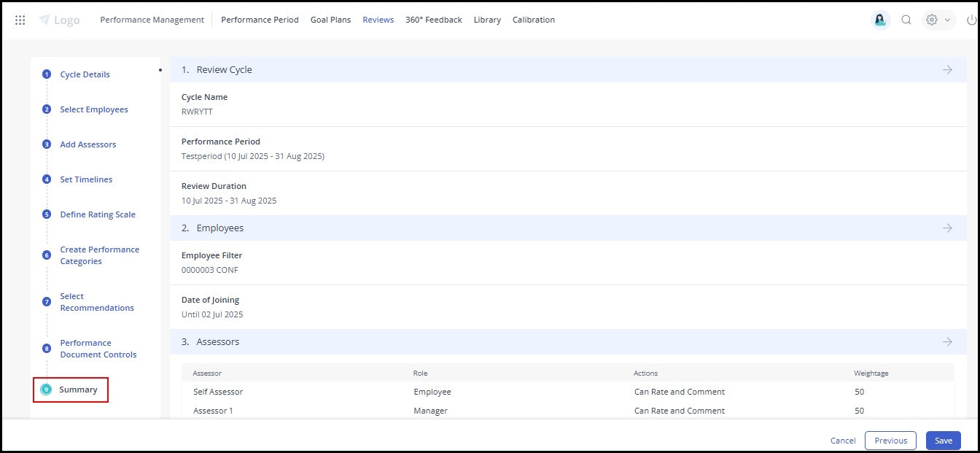Click Assessor 1 weightage value 50
This screenshot has height=453, width=980.
(x=860, y=411)
